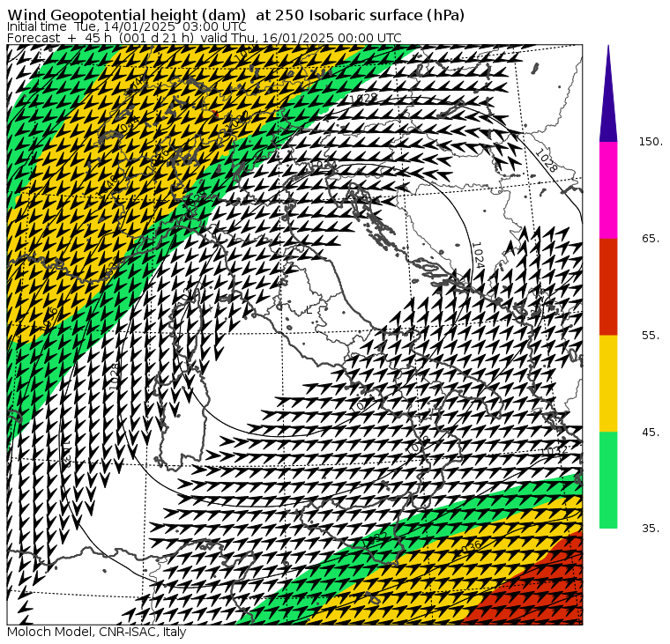Click the '55.' legend value
This screenshot has width=670, height=644.
[651, 336]
